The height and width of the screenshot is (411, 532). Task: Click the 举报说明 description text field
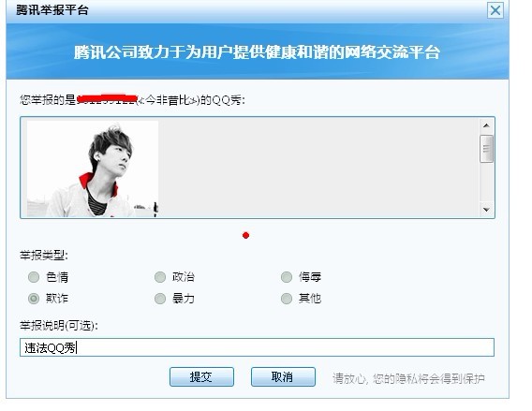[x=257, y=347]
